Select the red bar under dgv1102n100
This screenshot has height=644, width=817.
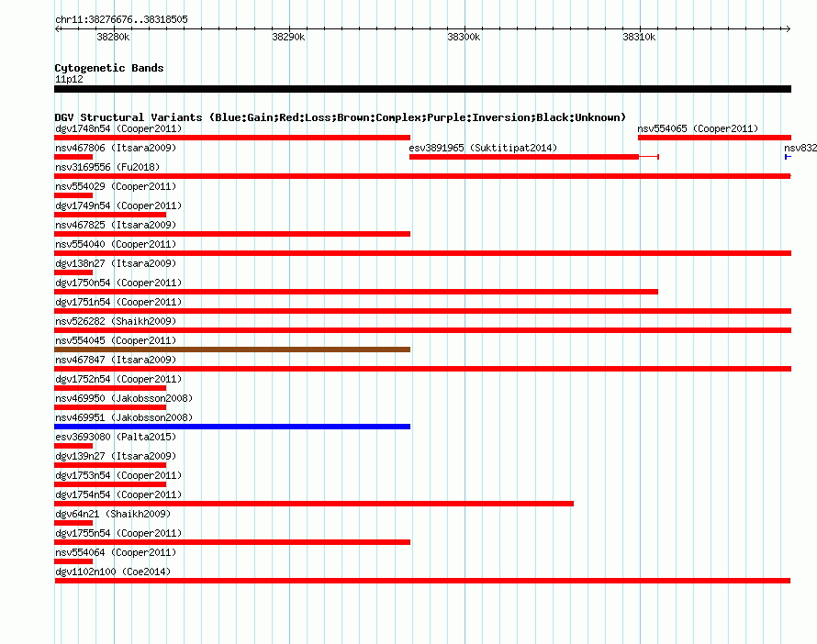click(422, 581)
